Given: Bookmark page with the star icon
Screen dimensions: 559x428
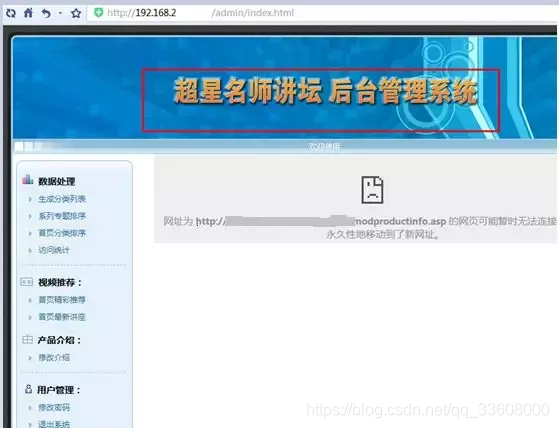Looking at the screenshot, I should point(76,13).
